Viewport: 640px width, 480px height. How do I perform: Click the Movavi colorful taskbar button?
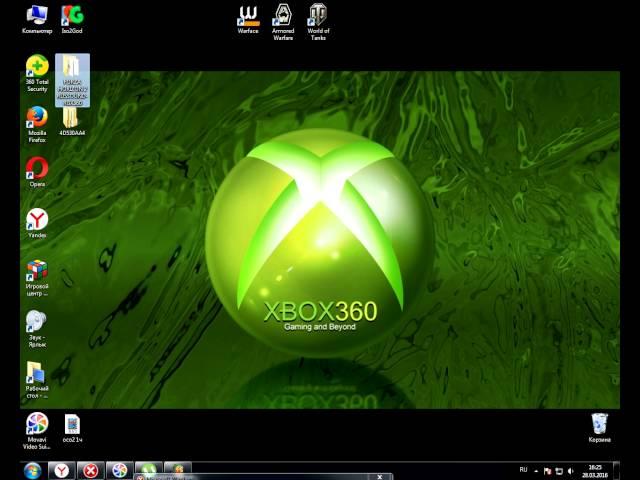tap(120, 471)
